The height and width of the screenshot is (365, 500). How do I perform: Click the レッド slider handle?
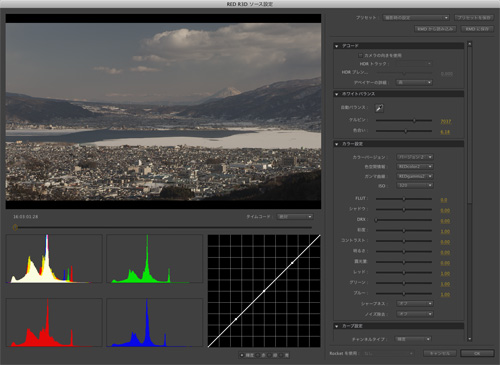(404, 273)
